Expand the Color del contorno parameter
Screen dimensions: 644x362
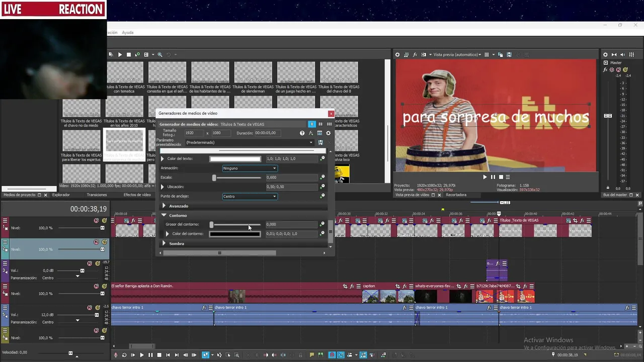pyautogui.click(x=167, y=234)
